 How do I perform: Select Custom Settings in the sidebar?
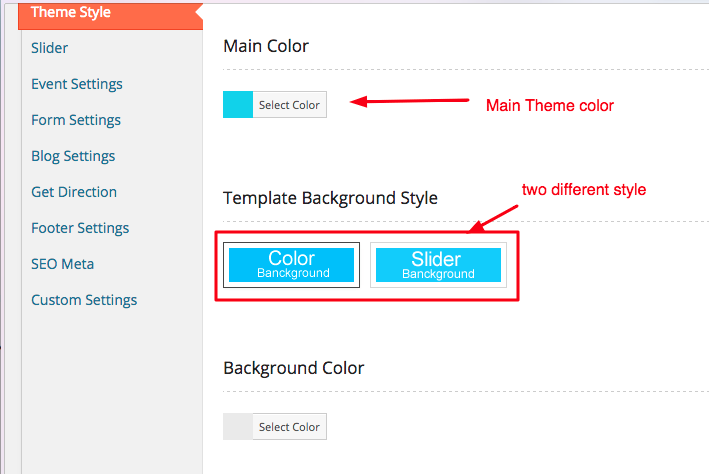coord(84,300)
